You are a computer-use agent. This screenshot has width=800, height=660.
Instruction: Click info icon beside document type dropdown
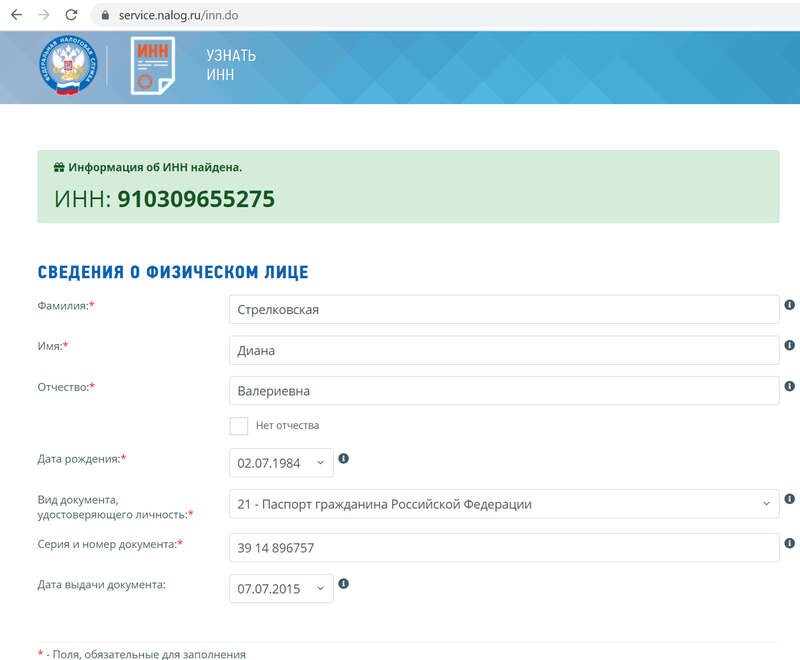pos(790,499)
